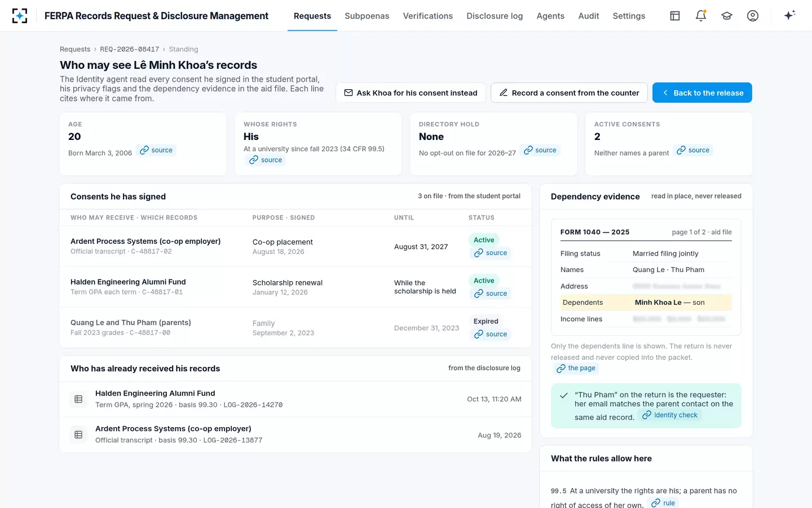Click the REQ-2026-08417 breadcrumb
The height and width of the screenshot is (508, 812).
pos(130,49)
